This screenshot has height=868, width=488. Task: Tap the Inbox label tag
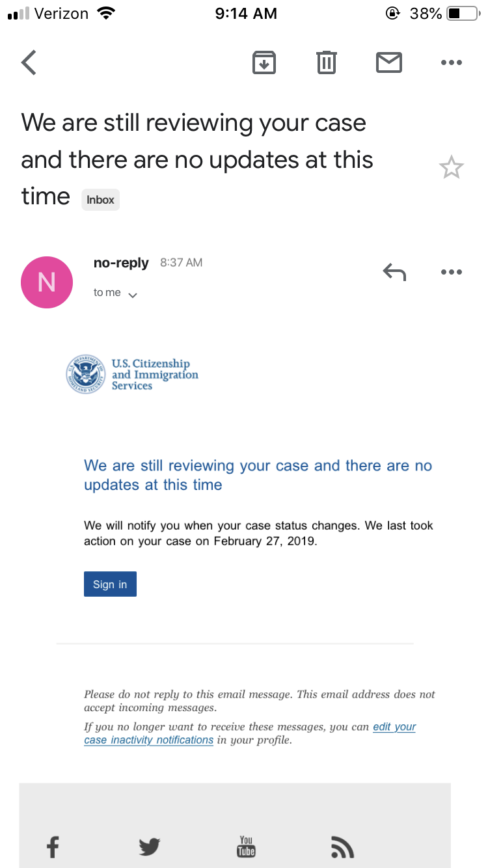tap(100, 200)
